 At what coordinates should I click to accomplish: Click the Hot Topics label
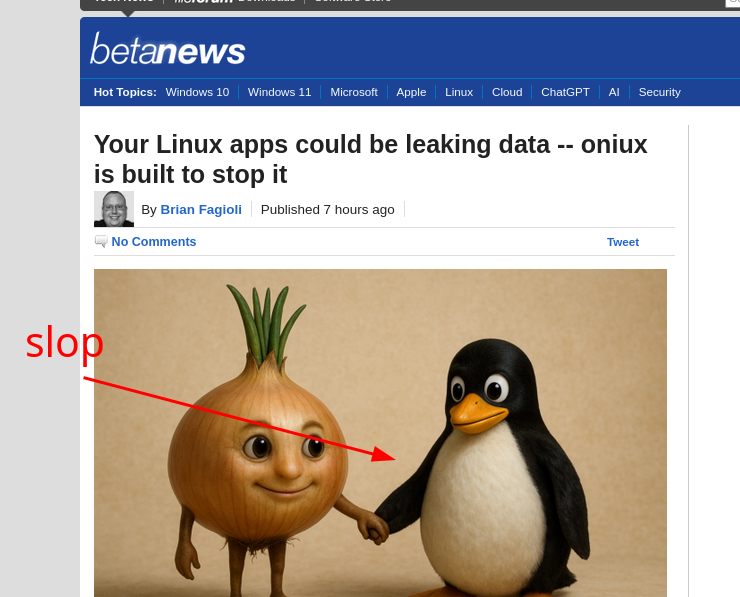(x=125, y=92)
